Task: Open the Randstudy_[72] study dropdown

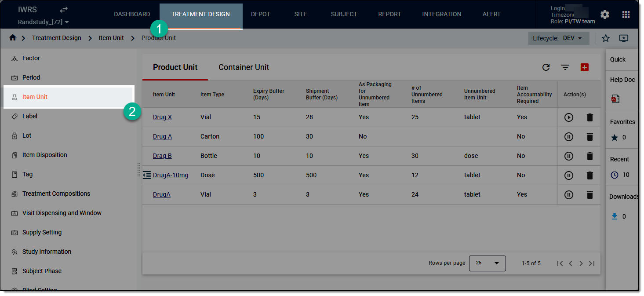Action: (x=44, y=22)
